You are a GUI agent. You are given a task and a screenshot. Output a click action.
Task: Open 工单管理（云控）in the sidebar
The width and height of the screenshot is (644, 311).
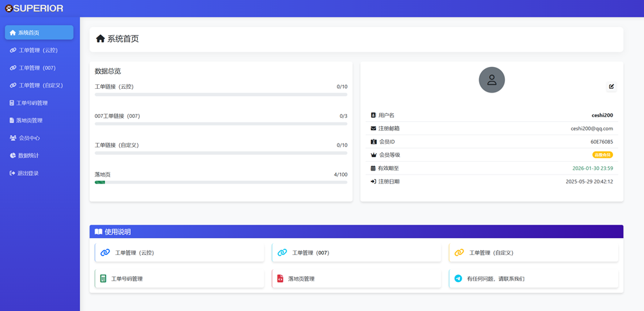click(x=39, y=50)
